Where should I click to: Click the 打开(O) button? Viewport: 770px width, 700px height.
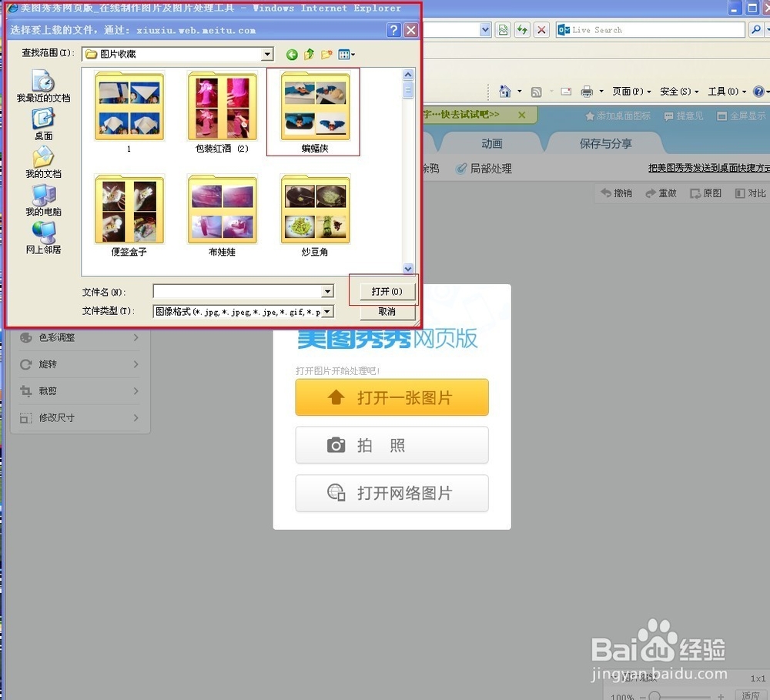click(x=387, y=291)
